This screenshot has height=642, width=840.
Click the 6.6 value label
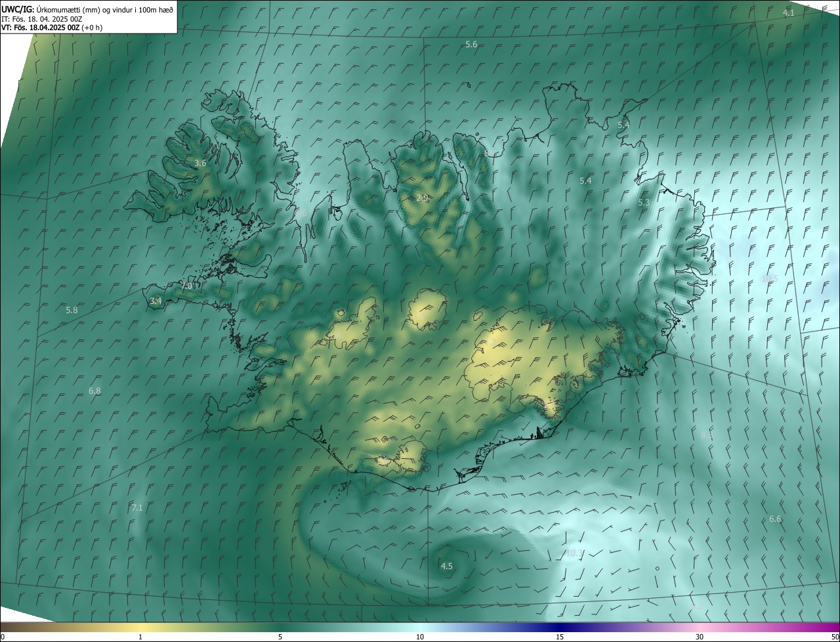[x=775, y=519]
